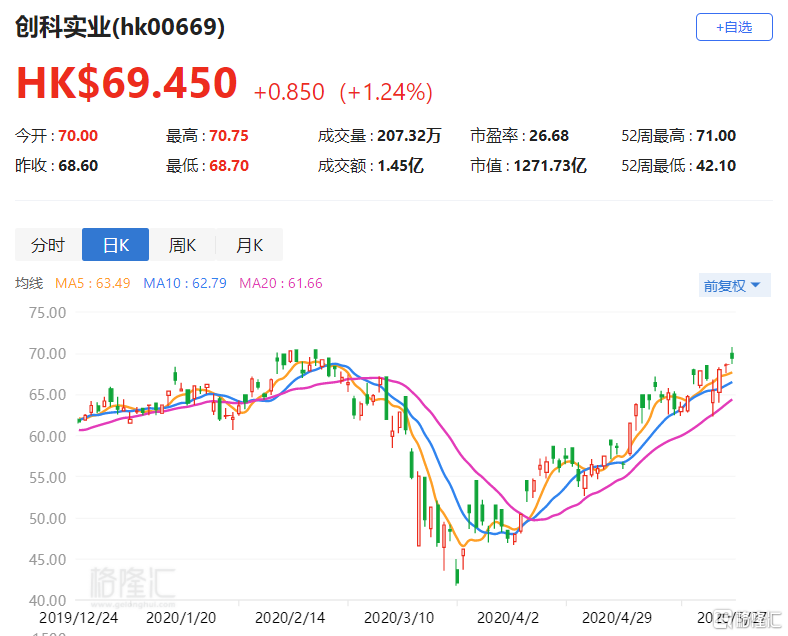This screenshot has width=788, height=636.
Task: Click the 均线 label
Action: [x=29, y=283]
